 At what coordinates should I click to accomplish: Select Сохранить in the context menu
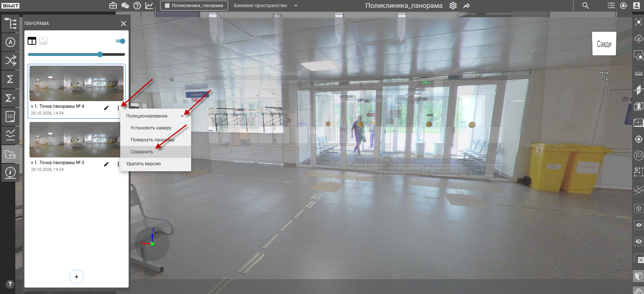(x=156, y=152)
